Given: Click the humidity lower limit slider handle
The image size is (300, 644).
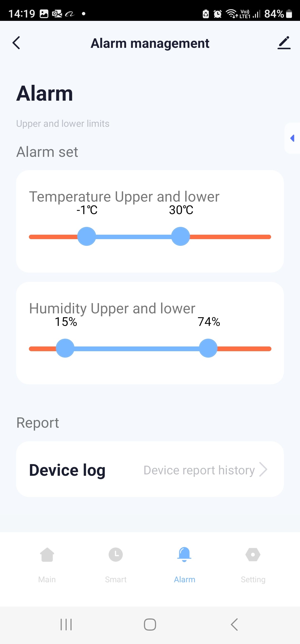Looking at the screenshot, I should (65, 348).
